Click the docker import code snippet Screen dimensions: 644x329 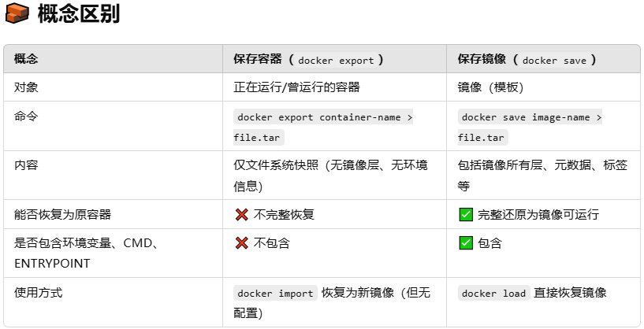pos(276,294)
